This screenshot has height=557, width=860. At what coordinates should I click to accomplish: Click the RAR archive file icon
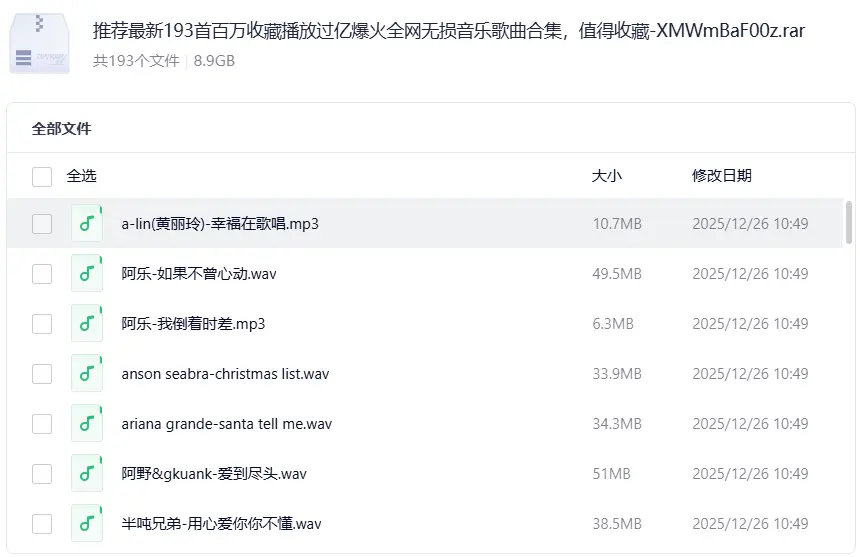click(x=39, y=43)
